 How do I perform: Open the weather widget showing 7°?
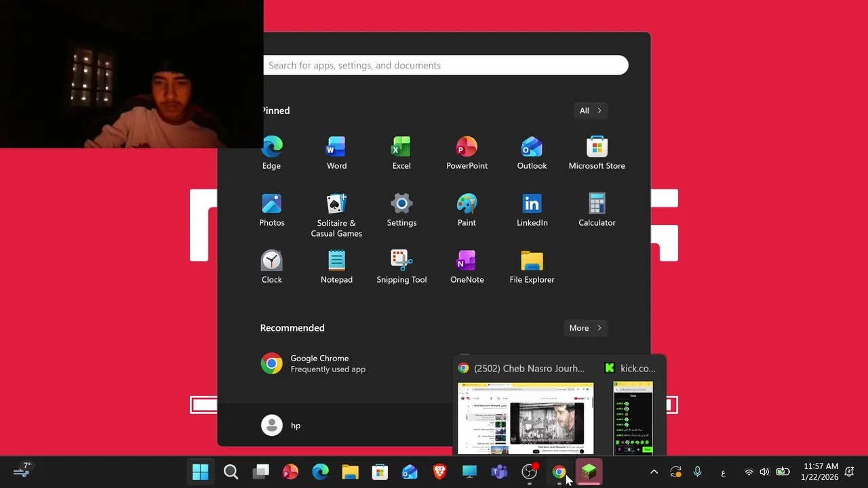tap(22, 470)
